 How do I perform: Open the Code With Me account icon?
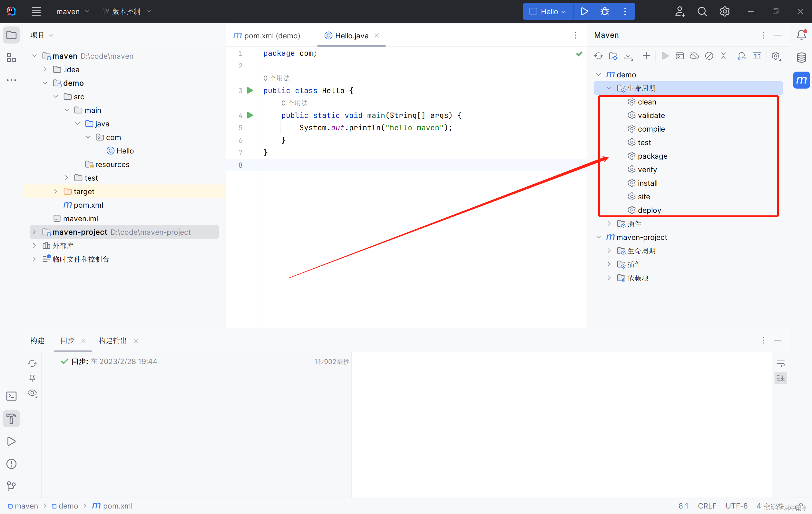pos(680,12)
